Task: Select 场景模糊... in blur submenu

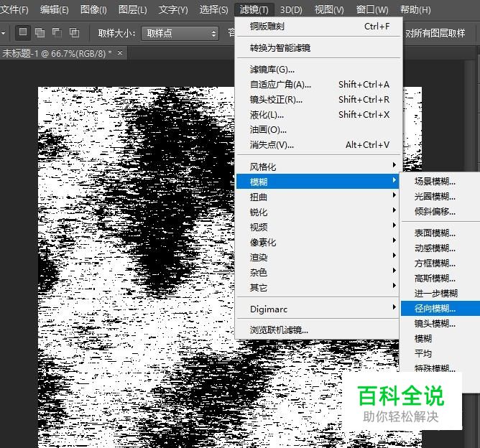Action: [x=440, y=181]
